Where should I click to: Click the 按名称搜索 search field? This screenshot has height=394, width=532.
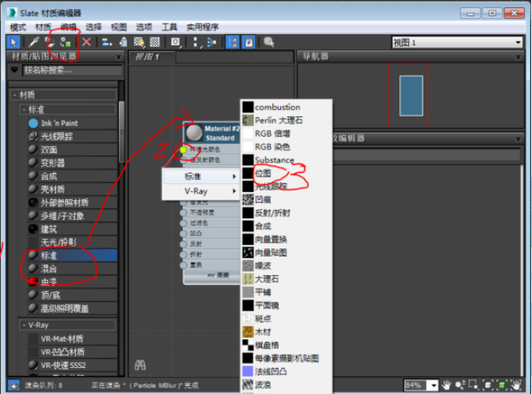pyautogui.click(x=73, y=70)
